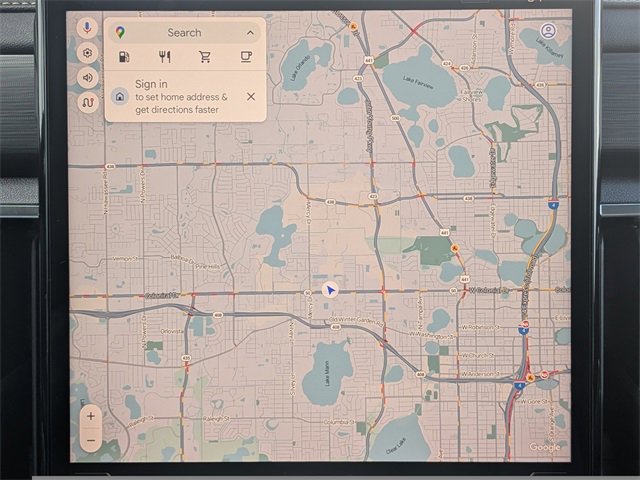Zoom in with the plus button
Screen dimensions: 640x480
click(x=90, y=415)
